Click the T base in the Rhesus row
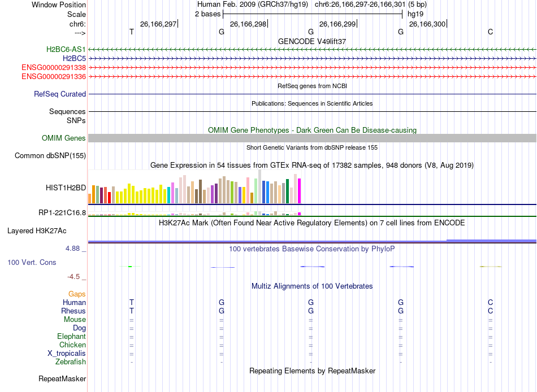The image size is (537, 392). (132, 311)
